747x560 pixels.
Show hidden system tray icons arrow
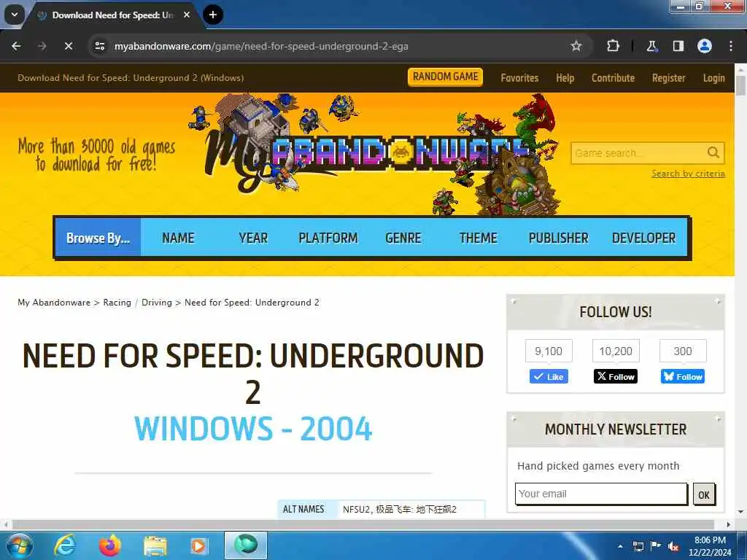(x=620, y=546)
